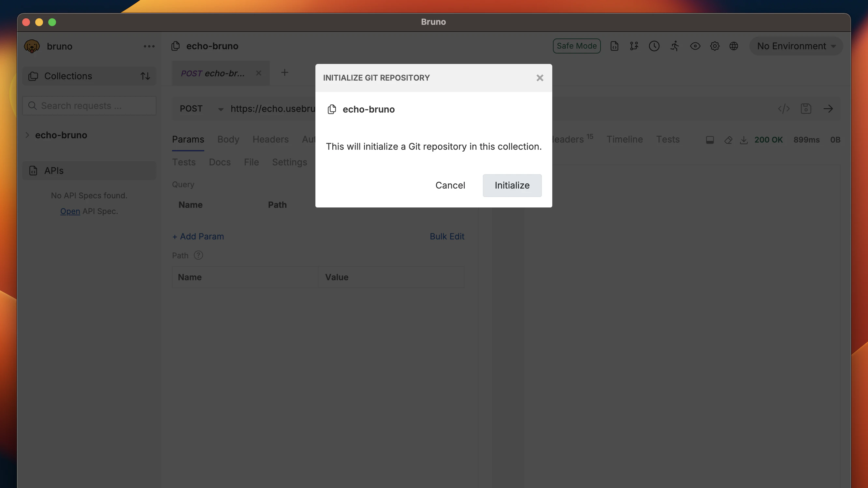868x488 pixels.
Task: Toggle Safe Mode
Action: [576, 46]
